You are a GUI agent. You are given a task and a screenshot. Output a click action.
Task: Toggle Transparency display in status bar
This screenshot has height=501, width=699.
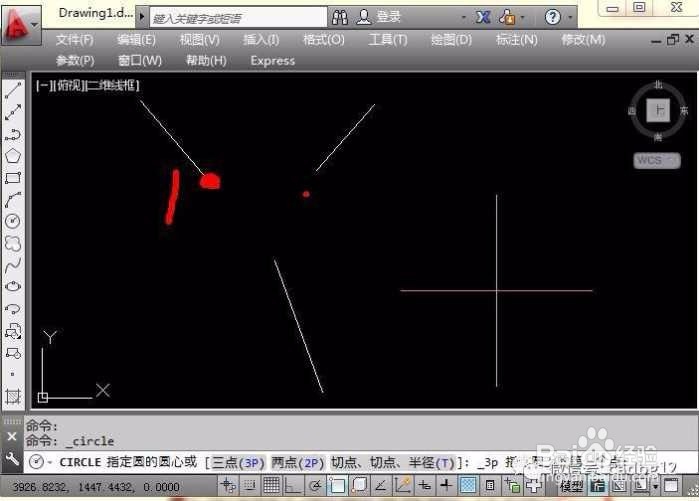pyautogui.click(x=468, y=486)
